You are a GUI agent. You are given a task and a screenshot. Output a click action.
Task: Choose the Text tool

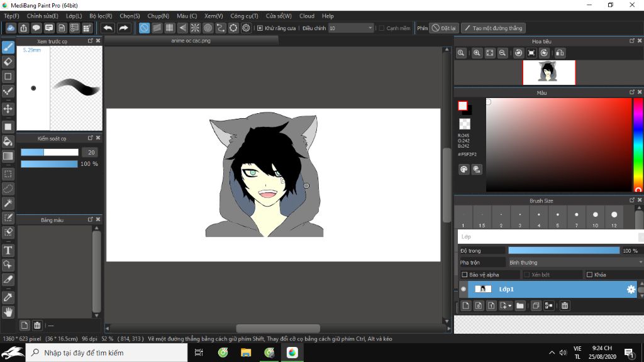(8, 250)
